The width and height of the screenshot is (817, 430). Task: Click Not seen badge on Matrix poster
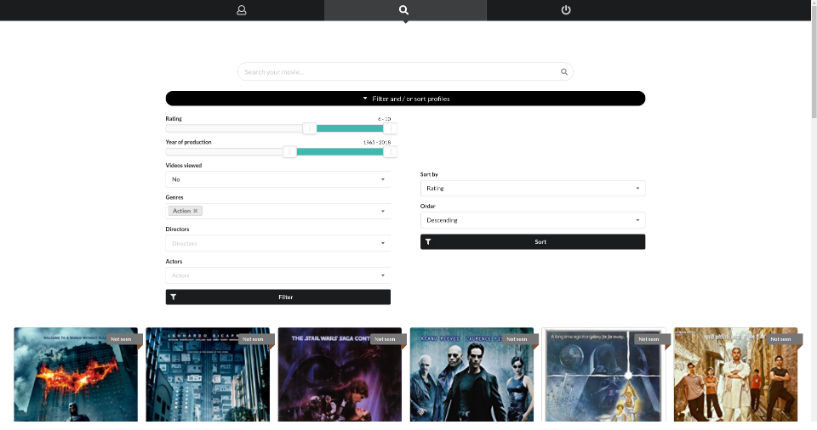tap(517, 339)
